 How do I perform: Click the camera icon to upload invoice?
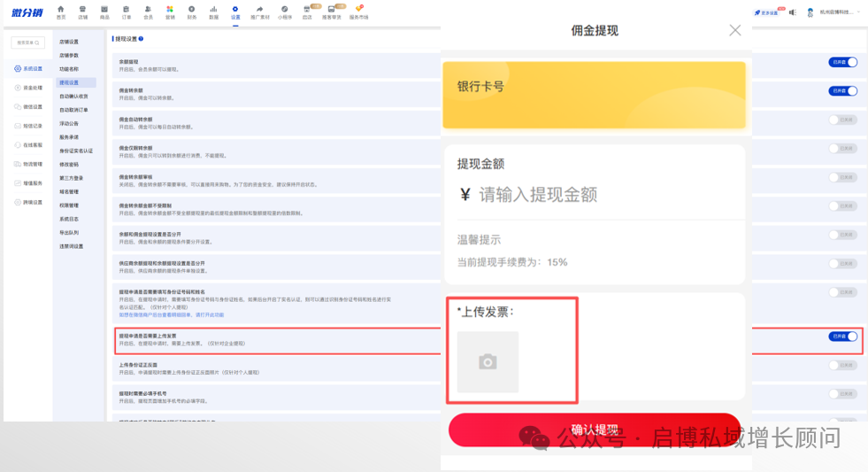coord(488,362)
